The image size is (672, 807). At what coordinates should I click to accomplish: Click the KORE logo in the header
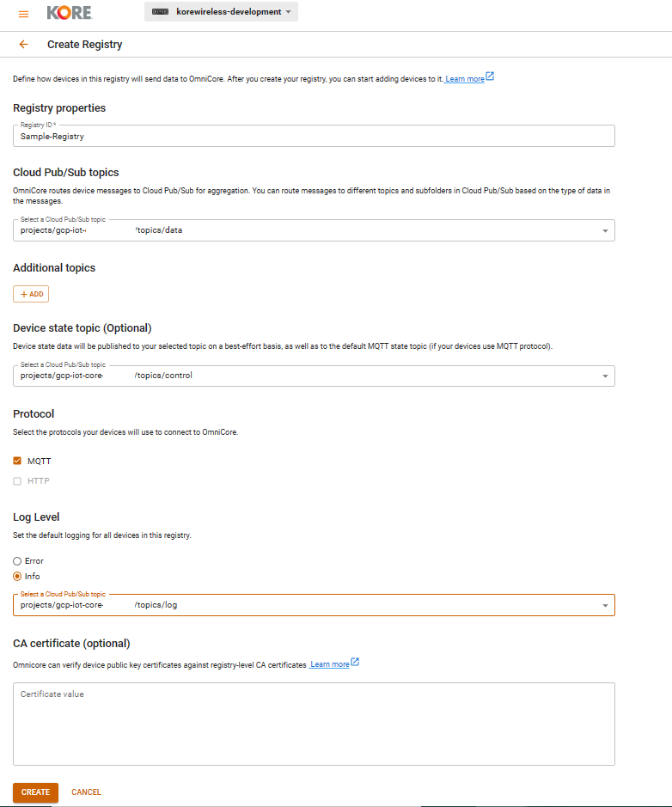coord(68,14)
